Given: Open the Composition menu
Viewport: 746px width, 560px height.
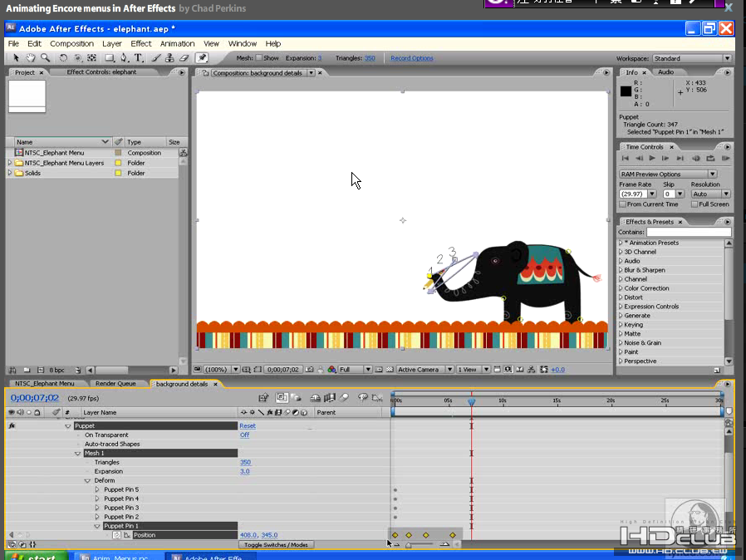Looking at the screenshot, I should point(71,43).
